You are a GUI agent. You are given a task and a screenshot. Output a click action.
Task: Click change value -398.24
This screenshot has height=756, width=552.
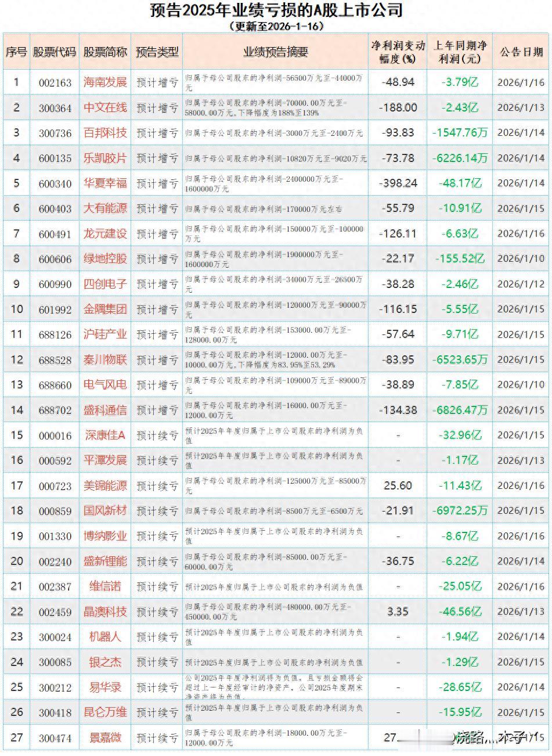pyautogui.click(x=398, y=183)
